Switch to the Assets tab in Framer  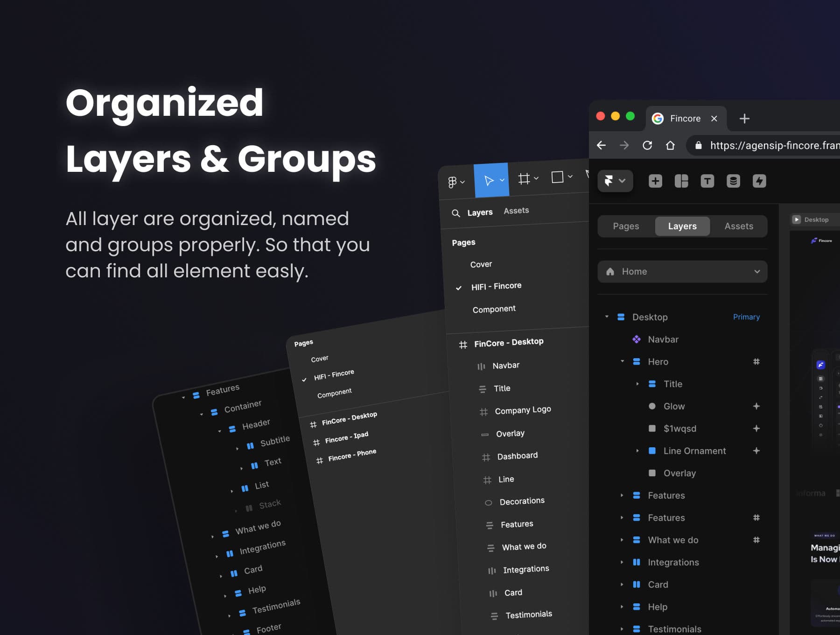click(x=738, y=226)
